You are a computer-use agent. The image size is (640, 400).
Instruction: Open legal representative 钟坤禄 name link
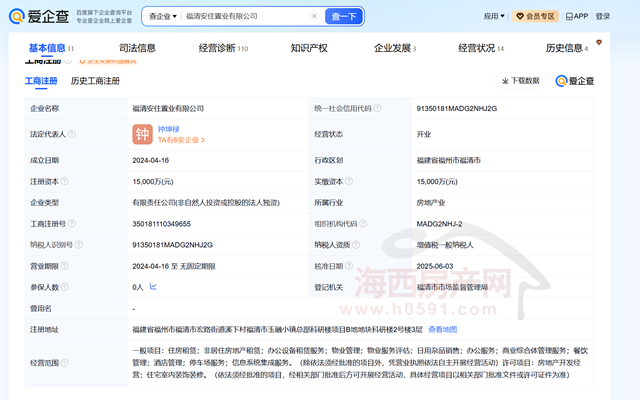pyautogui.click(x=170, y=128)
